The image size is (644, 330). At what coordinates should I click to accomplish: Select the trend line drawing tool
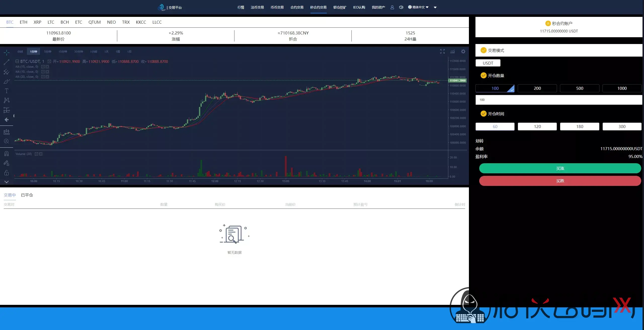7,62
